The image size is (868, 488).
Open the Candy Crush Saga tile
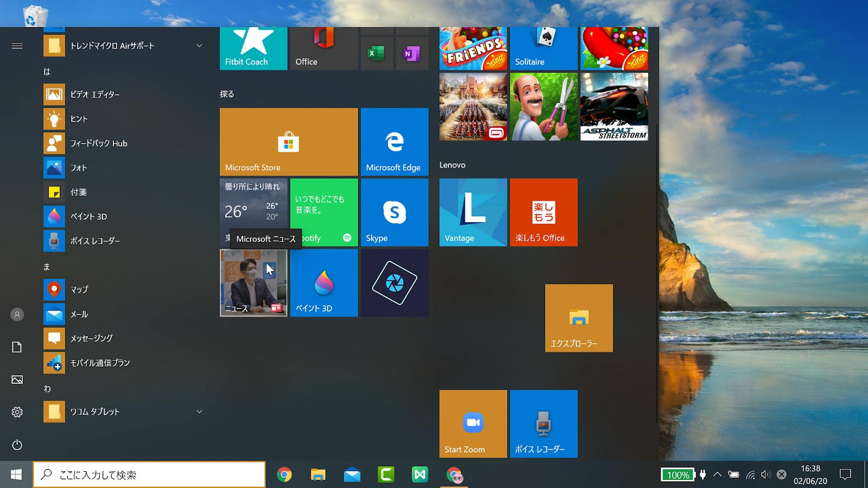(614, 49)
